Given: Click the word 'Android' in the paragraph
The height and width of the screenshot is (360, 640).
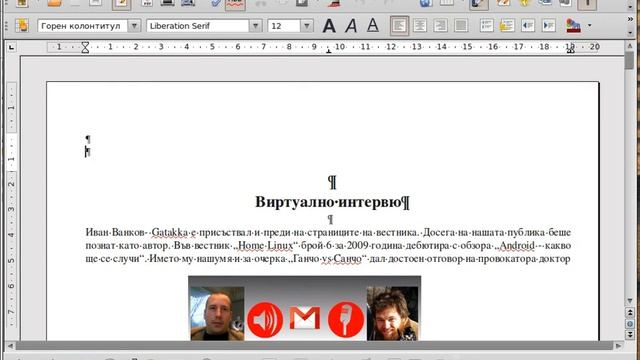Looking at the screenshot, I should 517,245.
